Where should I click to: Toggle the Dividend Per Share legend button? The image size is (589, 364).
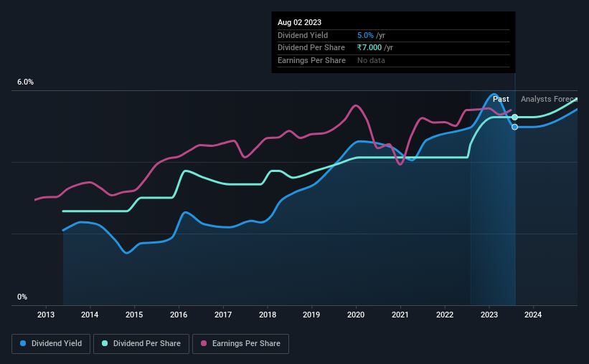[141, 344]
